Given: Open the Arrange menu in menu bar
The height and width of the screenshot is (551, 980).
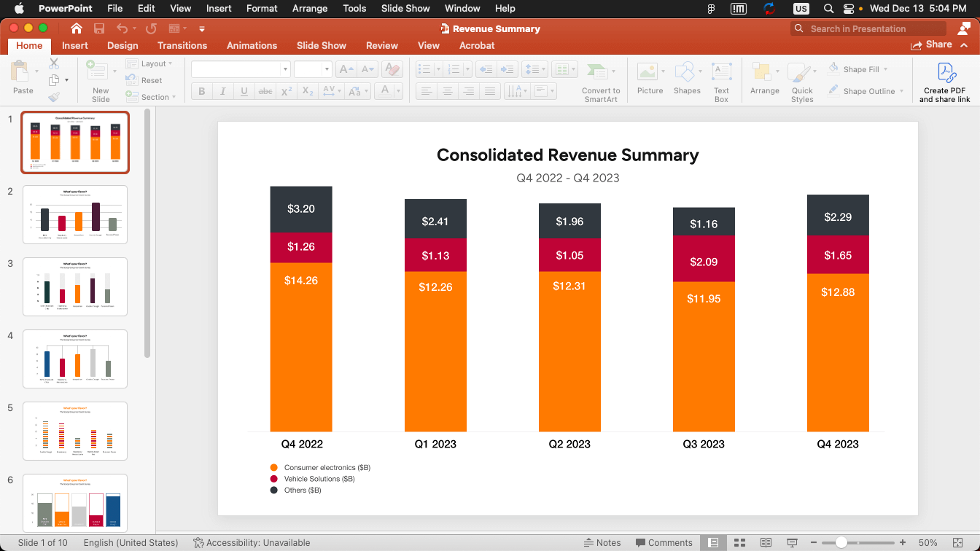Looking at the screenshot, I should coord(310,9).
